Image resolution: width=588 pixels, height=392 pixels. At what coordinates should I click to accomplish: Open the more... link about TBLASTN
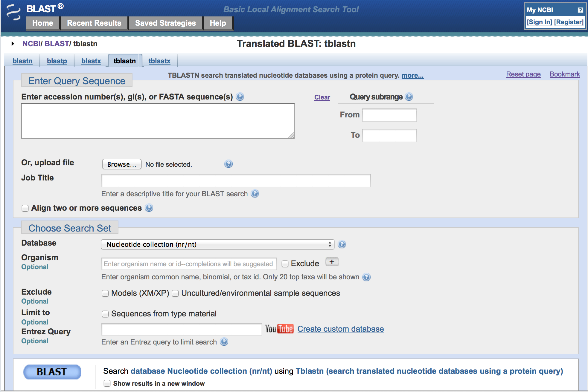[412, 76]
